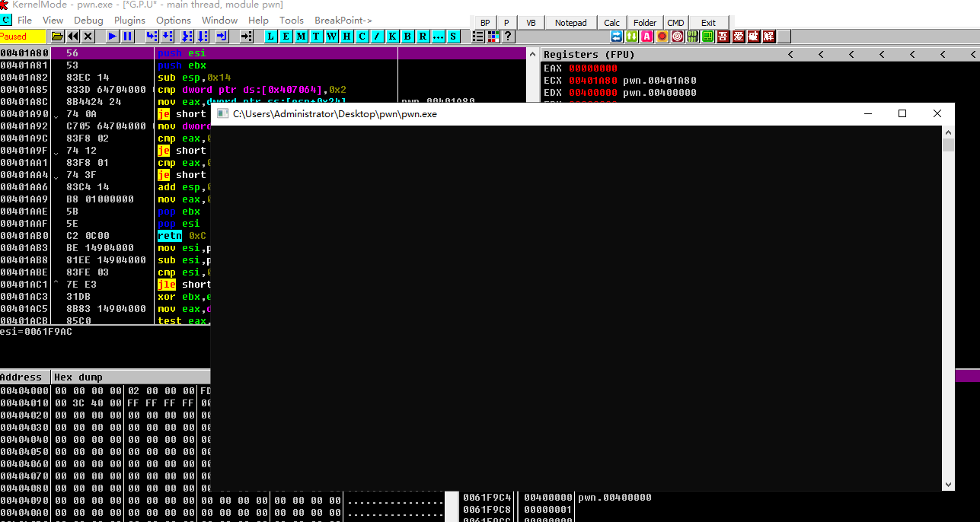
Task: Click the green up-down arrows plugin icon
Action: (x=631, y=37)
